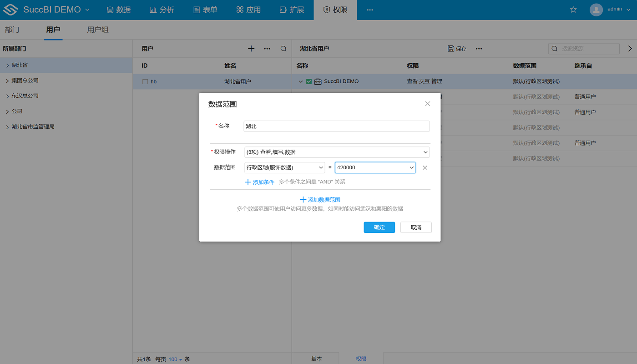Switch to the 用户组 tab
637x364 pixels.
[98, 30]
